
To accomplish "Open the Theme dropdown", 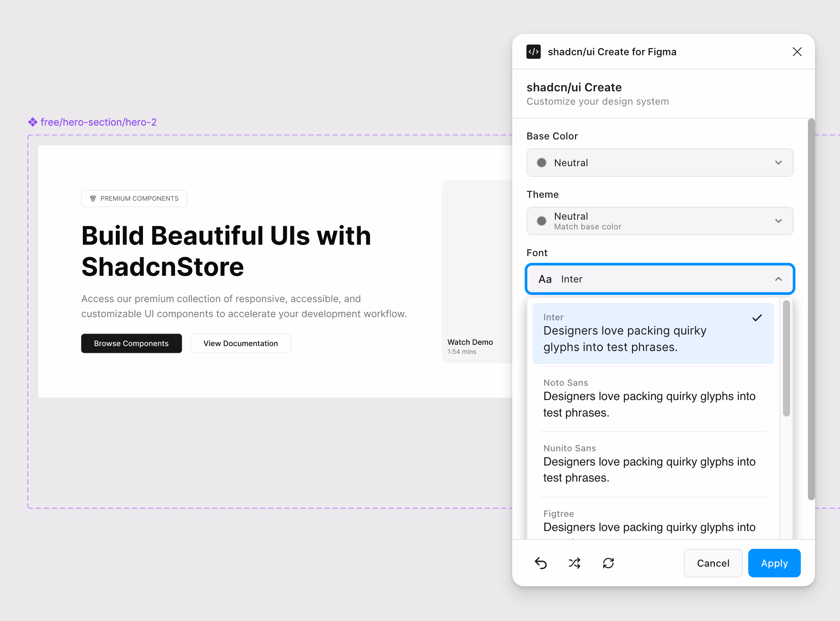I will (x=660, y=221).
